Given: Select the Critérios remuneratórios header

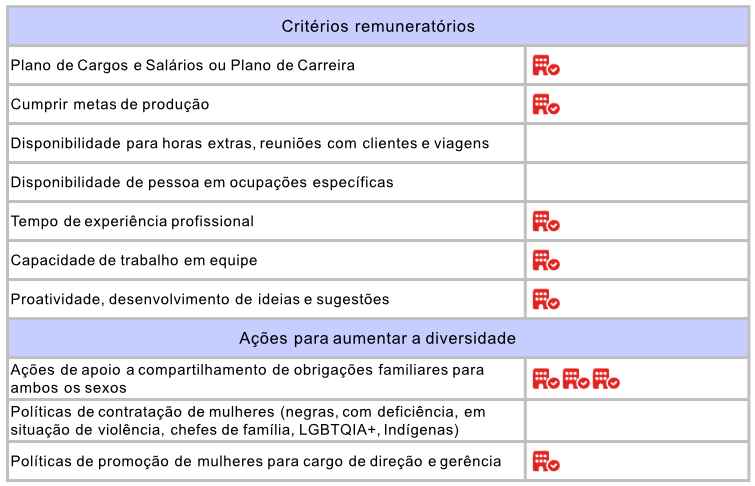Looking at the screenshot, I should (378, 26).
